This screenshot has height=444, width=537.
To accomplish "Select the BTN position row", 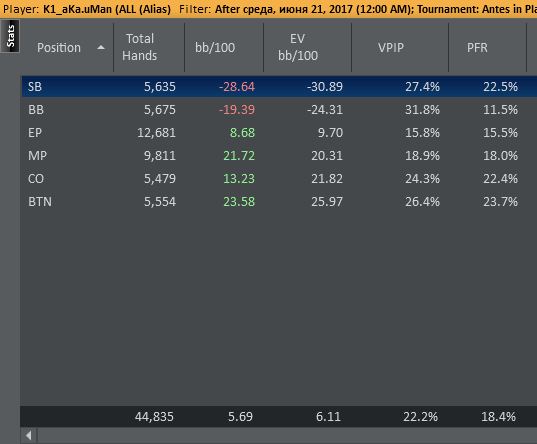I will point(279,201).
